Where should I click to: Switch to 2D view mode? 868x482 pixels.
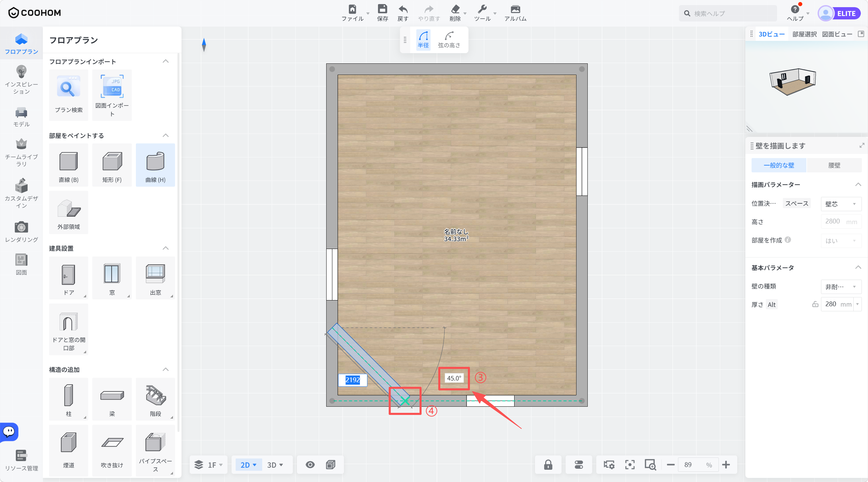click(248, 465)
